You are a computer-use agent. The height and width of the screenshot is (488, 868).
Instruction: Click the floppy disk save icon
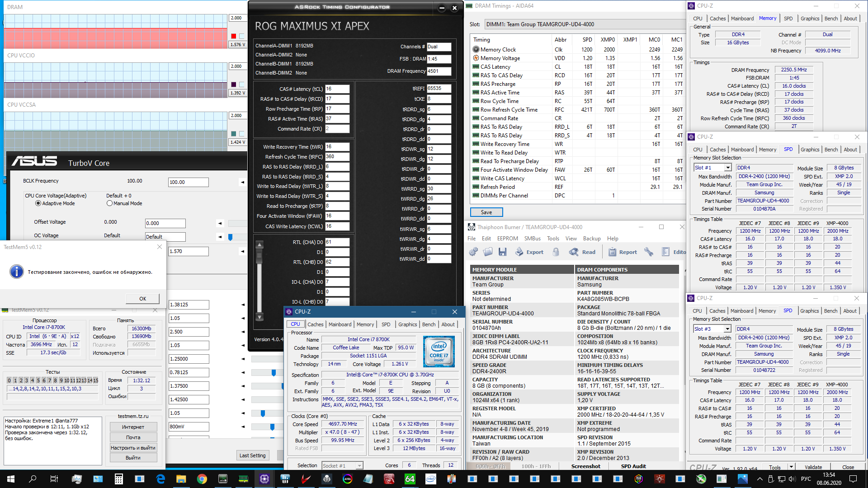tap(502, 252)
